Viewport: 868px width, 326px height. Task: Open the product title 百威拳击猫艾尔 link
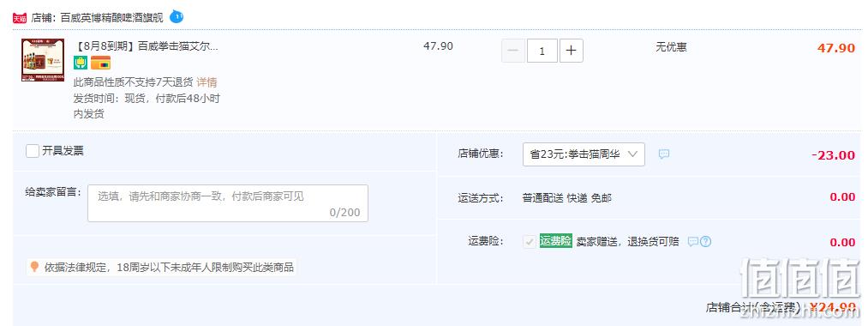pyautogui.click(x=147, y=46)
